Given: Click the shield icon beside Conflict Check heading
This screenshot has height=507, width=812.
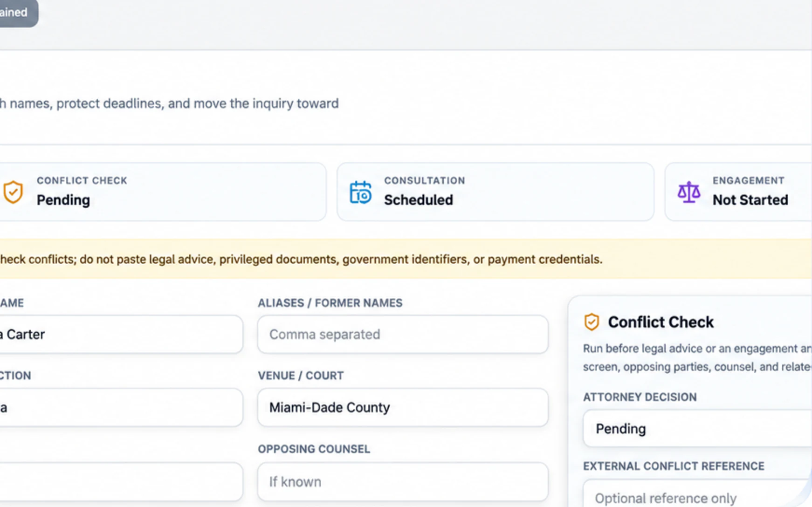Looking at the screenshot, I should [x=592, y=322].
